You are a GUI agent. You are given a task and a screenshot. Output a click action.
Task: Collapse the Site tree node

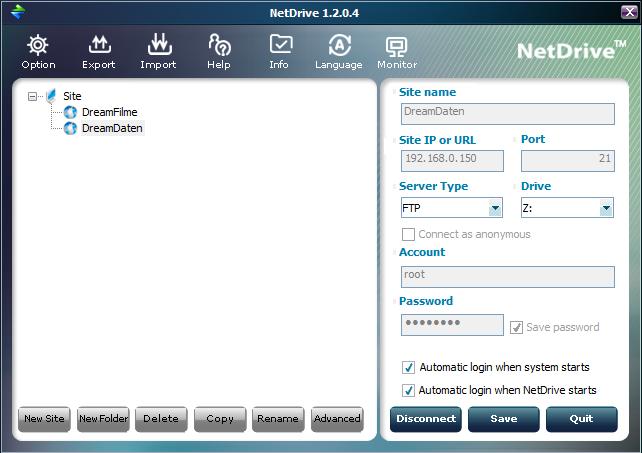32,97
